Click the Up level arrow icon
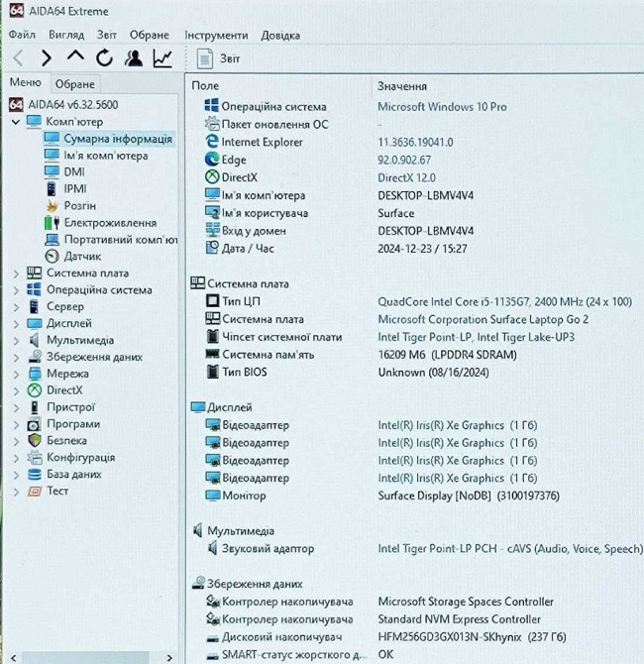The image size is (644, 664). (75, 57)
